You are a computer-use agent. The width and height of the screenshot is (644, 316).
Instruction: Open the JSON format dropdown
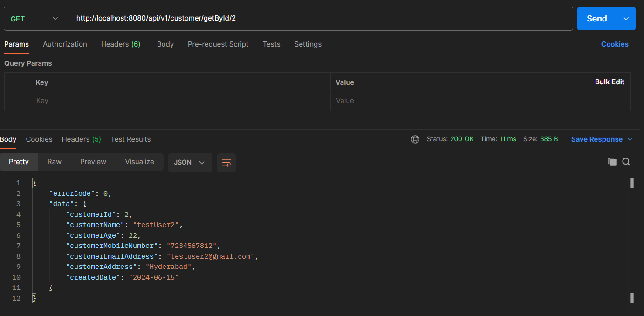(190, 162)
